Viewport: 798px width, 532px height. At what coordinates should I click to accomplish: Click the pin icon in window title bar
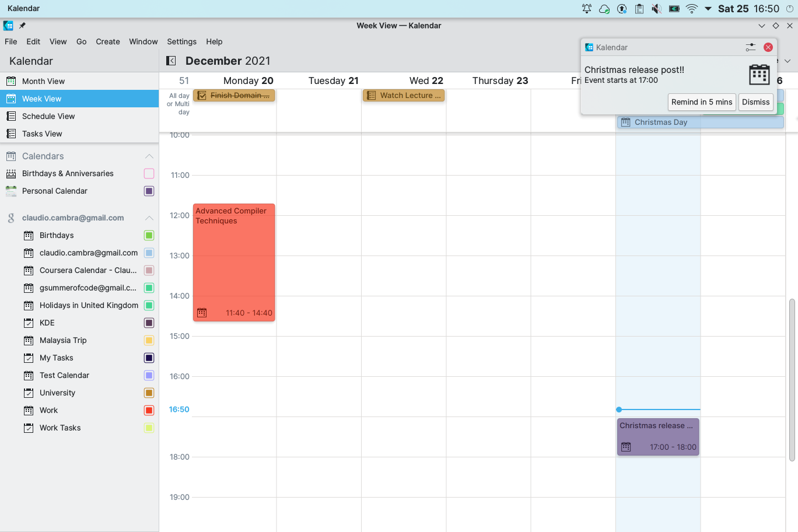click(22, 26)
